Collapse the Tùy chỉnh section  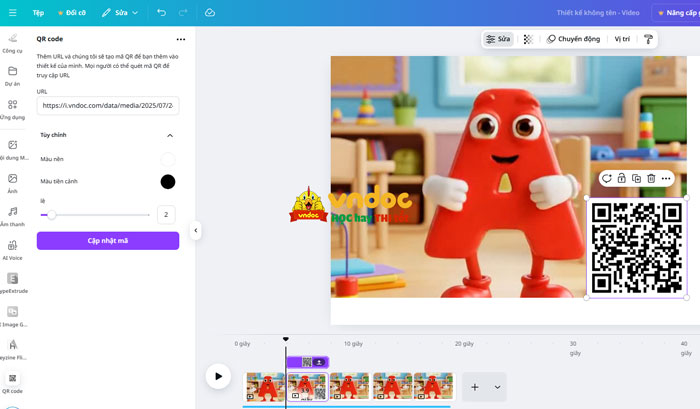(x=170, y=135)
